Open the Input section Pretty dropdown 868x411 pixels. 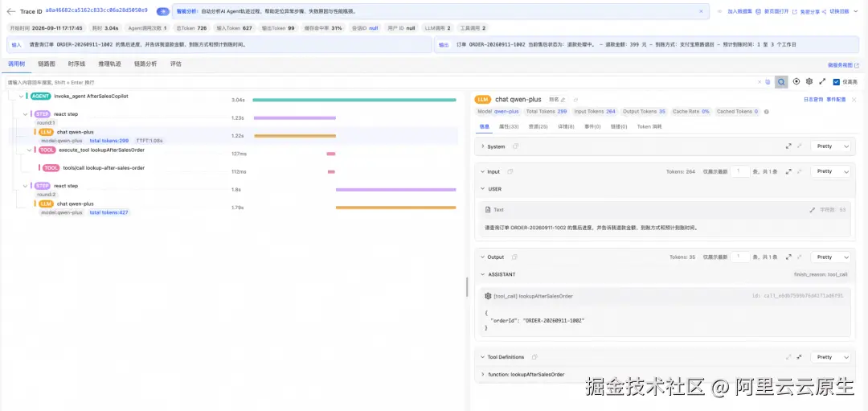830,171
